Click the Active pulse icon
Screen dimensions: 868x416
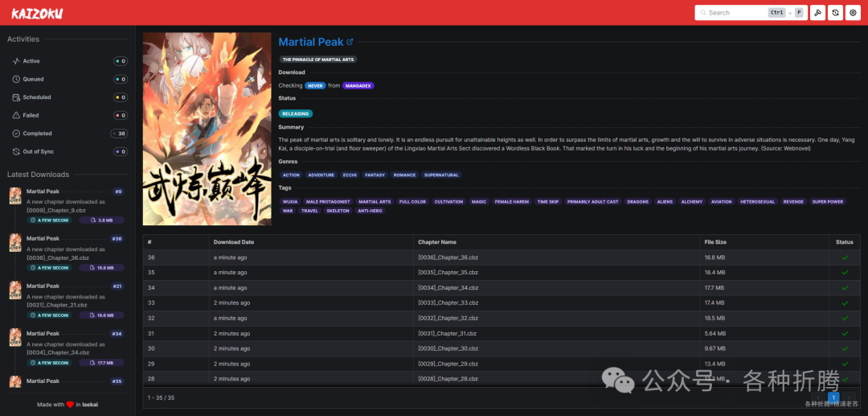pyautogui.click(x=17, y=61)
